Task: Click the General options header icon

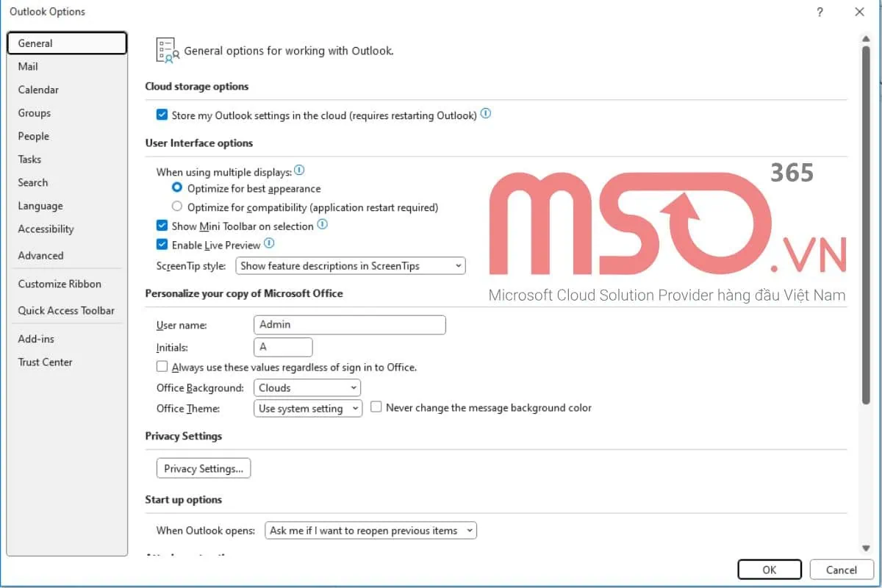Action: pos(166,49)
